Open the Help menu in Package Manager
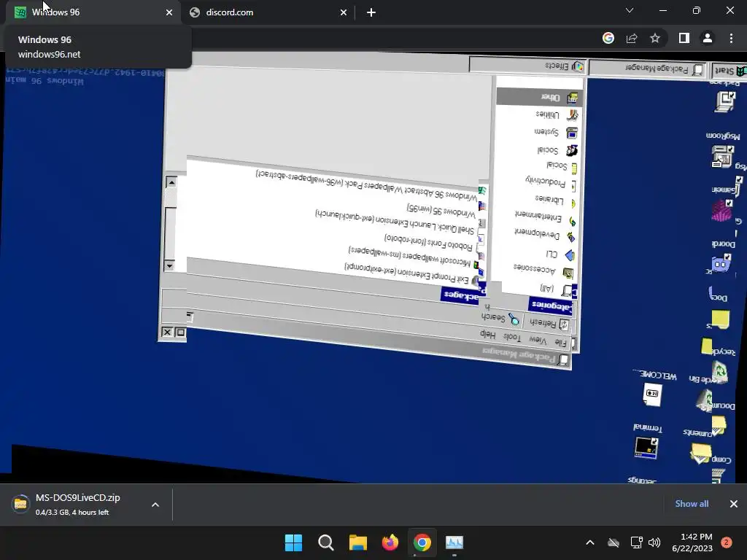This screenshot has width=747, height=560. pyautogui.click(x=488, y=334)
